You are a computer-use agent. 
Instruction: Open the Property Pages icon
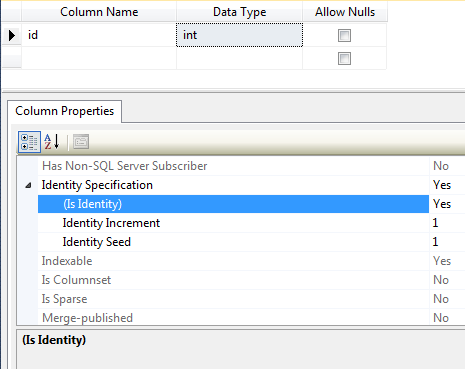click(x=81, y=142)
